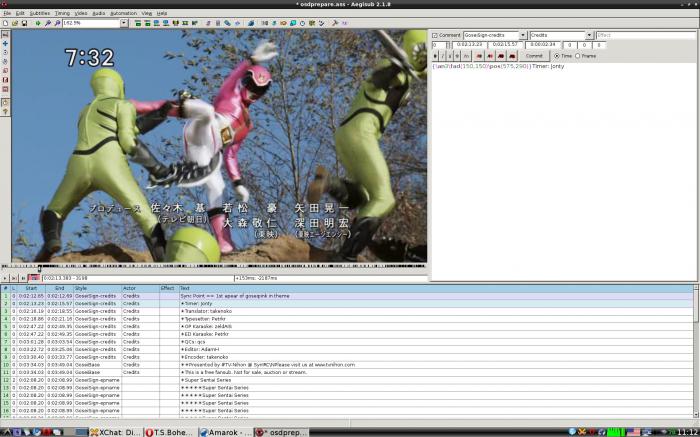Click the green Jump To arrow icon

click(x=38, y=23)
